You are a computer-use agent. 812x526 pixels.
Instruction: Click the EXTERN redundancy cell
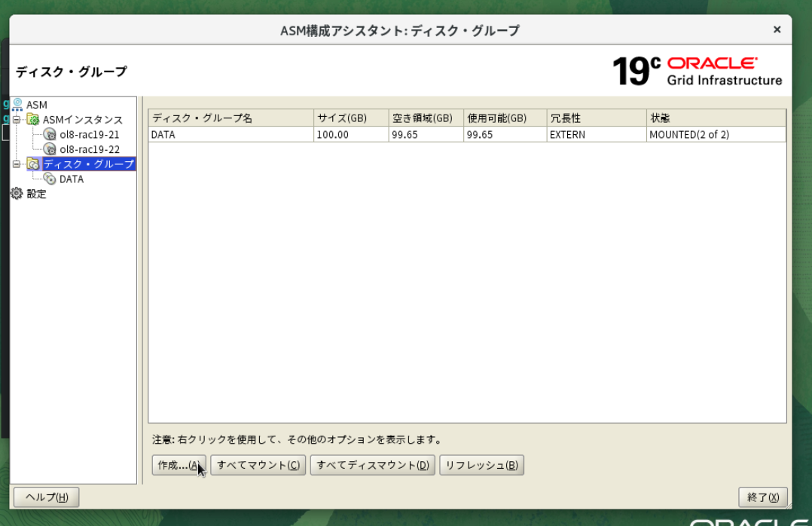coord(597,135)
